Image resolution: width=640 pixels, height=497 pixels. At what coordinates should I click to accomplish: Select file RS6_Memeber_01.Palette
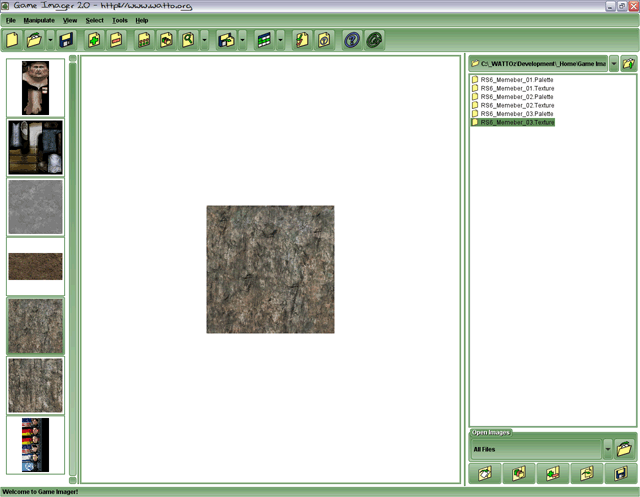click(513, 80)
